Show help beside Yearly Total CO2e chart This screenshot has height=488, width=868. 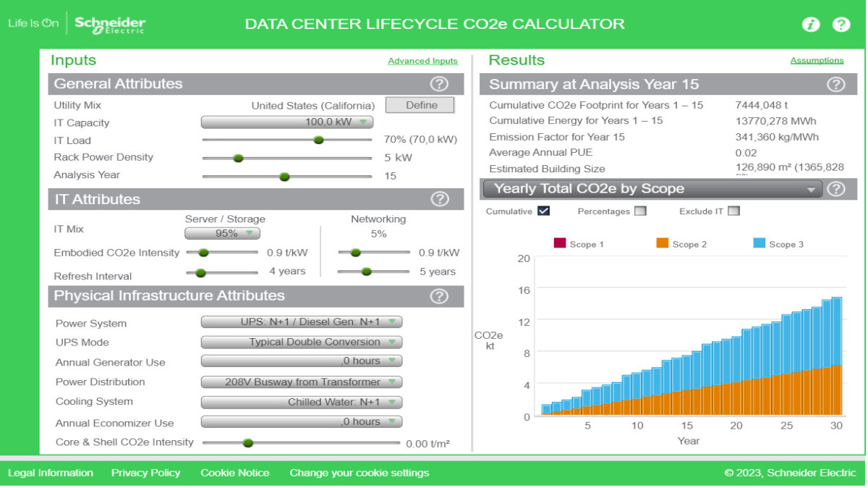tap(835, 189)
